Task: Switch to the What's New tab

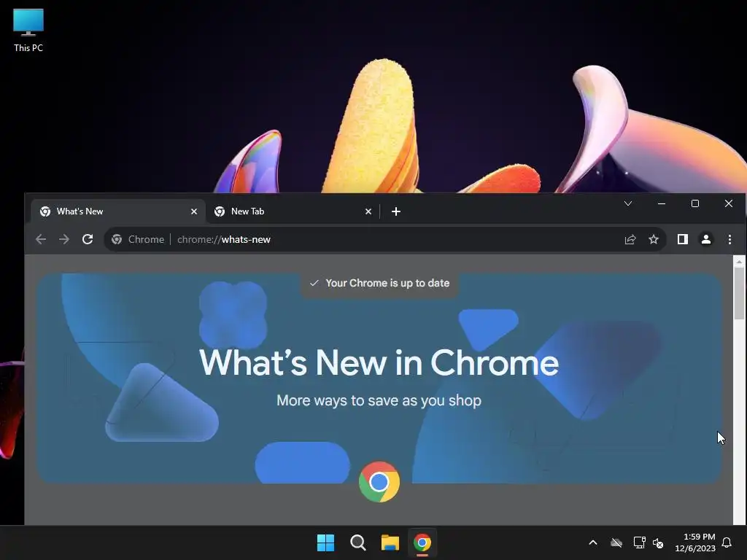Action: [118, 211]
